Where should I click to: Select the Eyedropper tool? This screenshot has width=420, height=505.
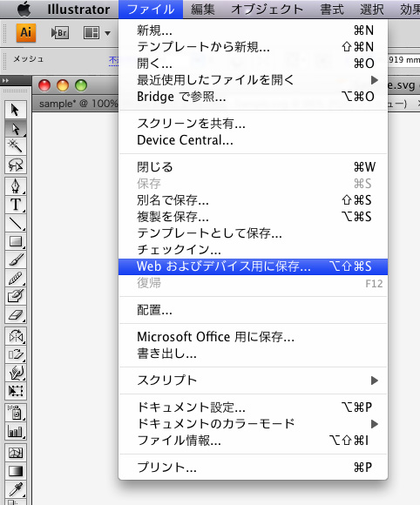pyautogui.click(x=15, y=489)
